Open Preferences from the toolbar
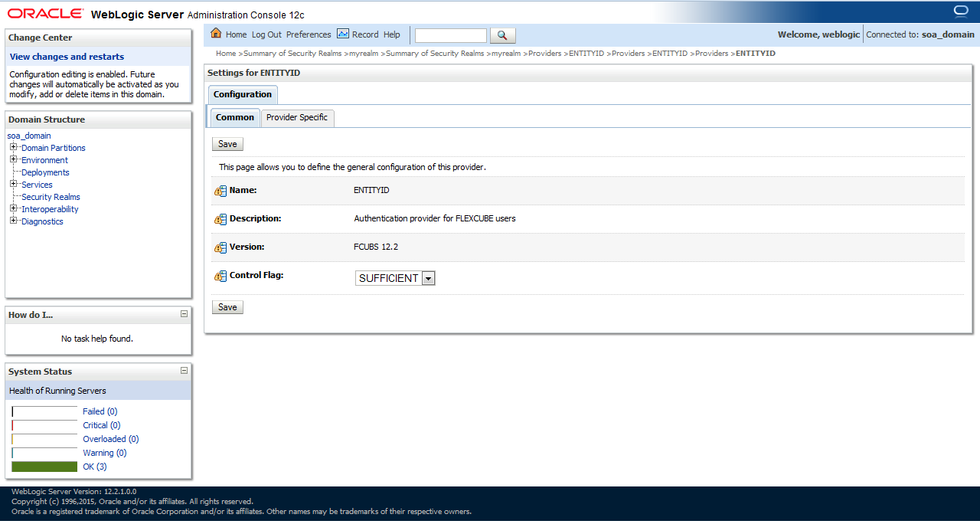 [x=309, y=34]
